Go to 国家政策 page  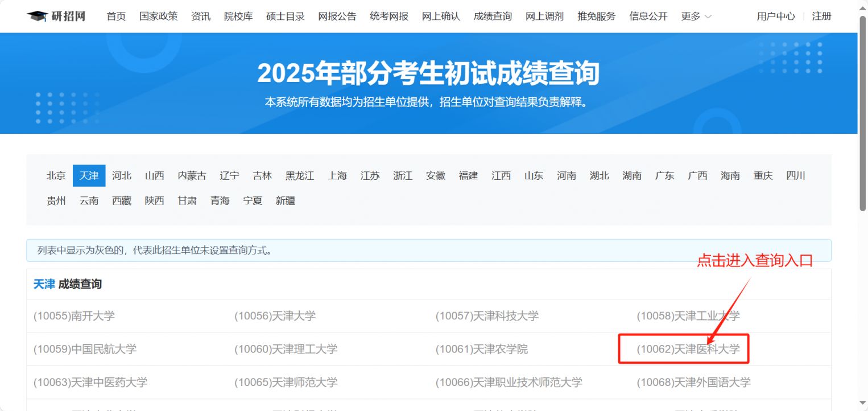click(x=159, y=17)
